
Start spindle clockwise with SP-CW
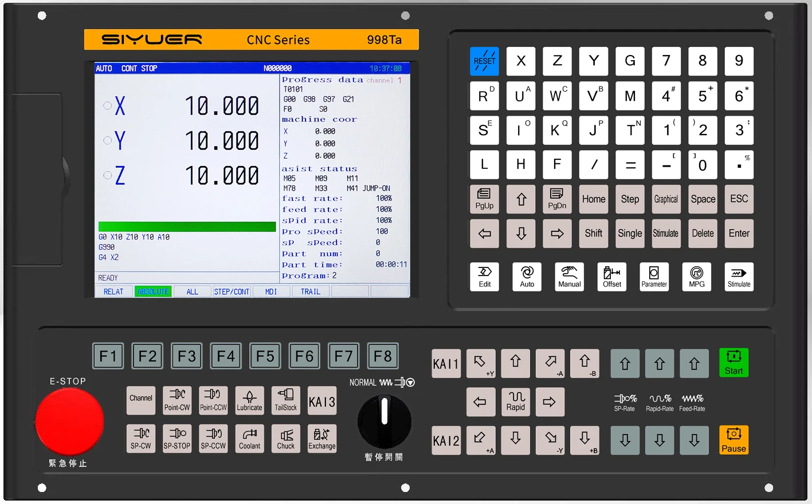point(141,439)
